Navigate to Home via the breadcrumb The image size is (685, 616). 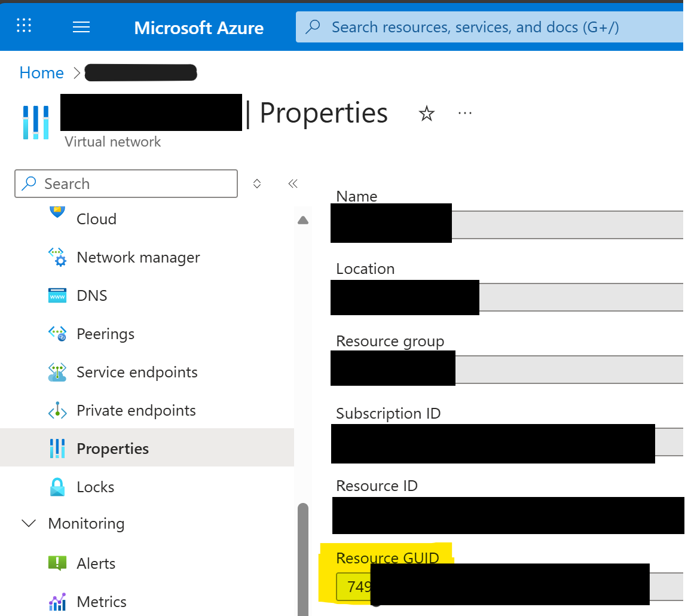41,72
